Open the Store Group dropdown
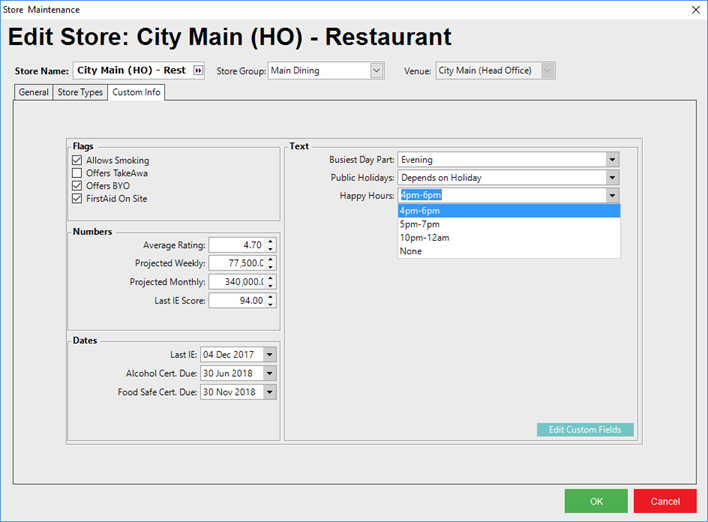 pyautogui.click(x=376, y=71)
